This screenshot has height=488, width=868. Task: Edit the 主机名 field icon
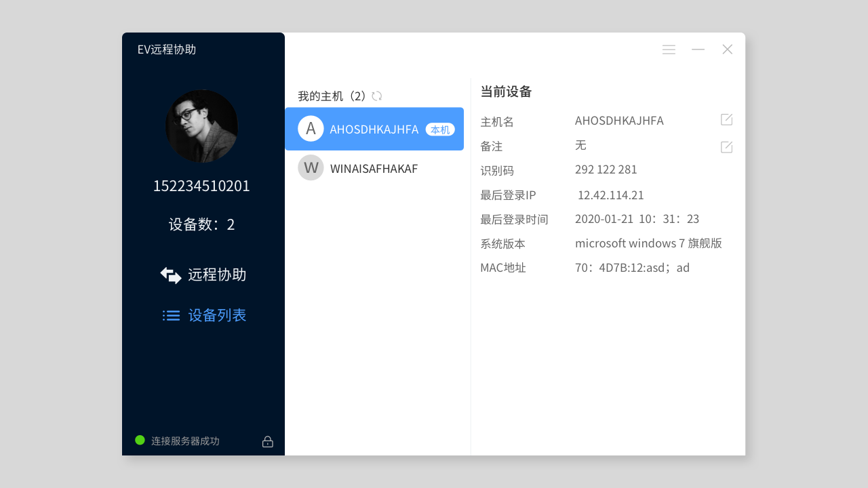point(726,120)
